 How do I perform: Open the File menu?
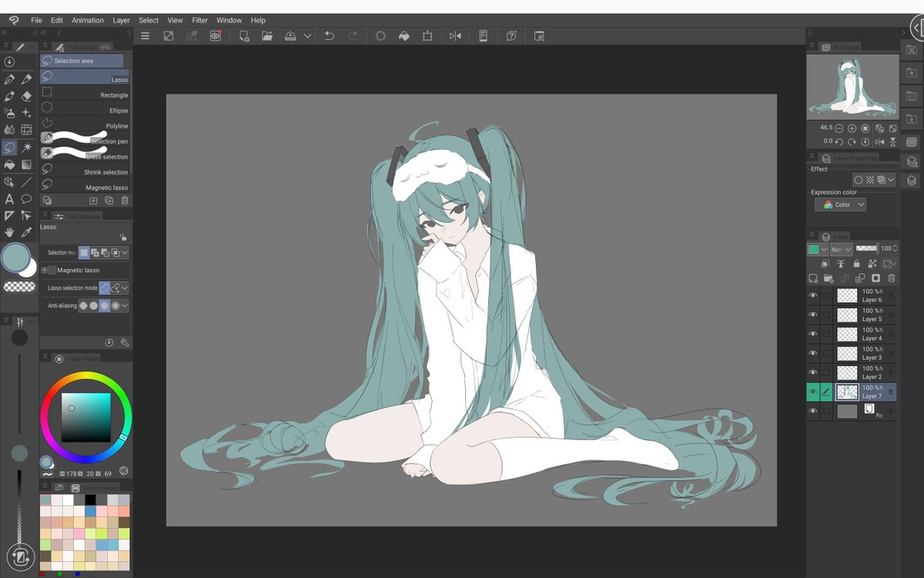[36, 20]
